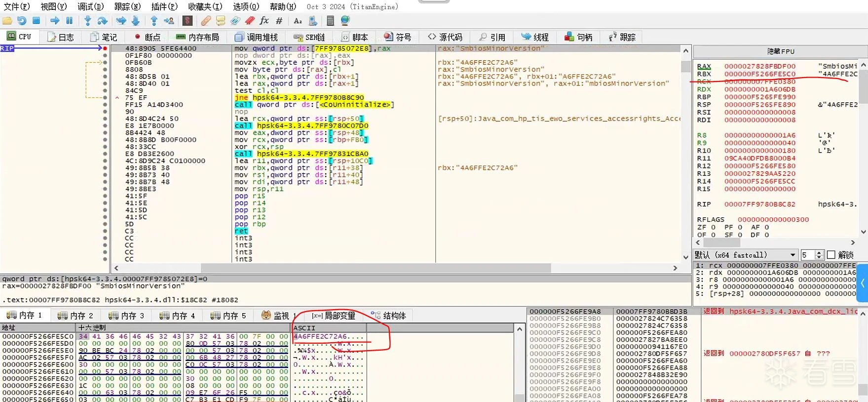The image size is (868, 402).
Task: Select the RIP value 00007FF9780B8C82
Action: [760, 204]
